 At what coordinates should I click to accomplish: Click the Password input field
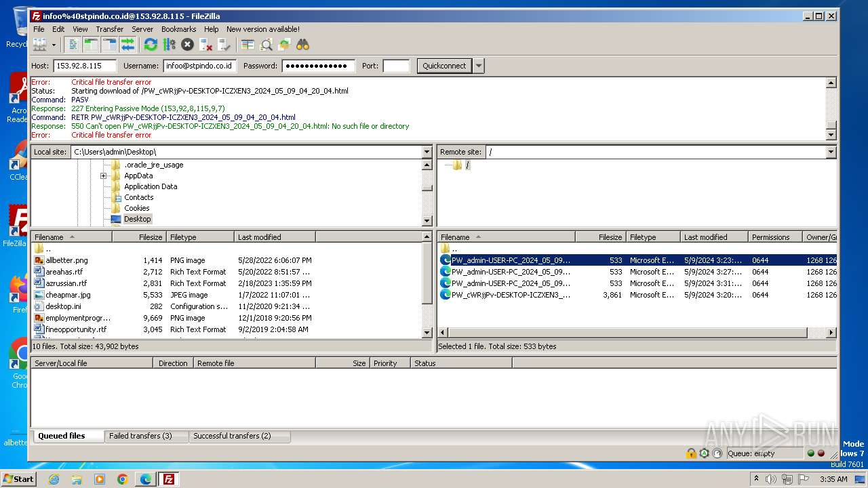click(319, 66)
